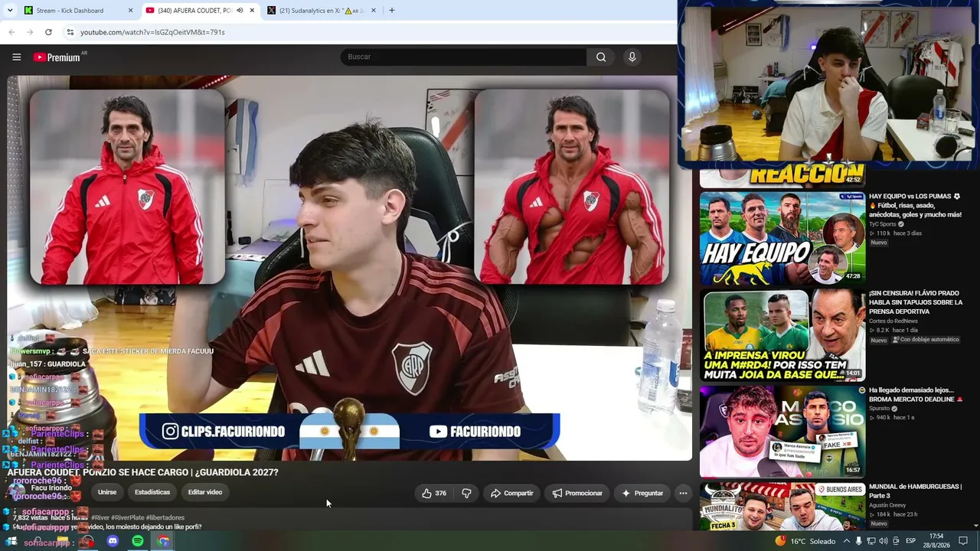Mute the YouTube tab via its speaker icon

click(240, 11)
